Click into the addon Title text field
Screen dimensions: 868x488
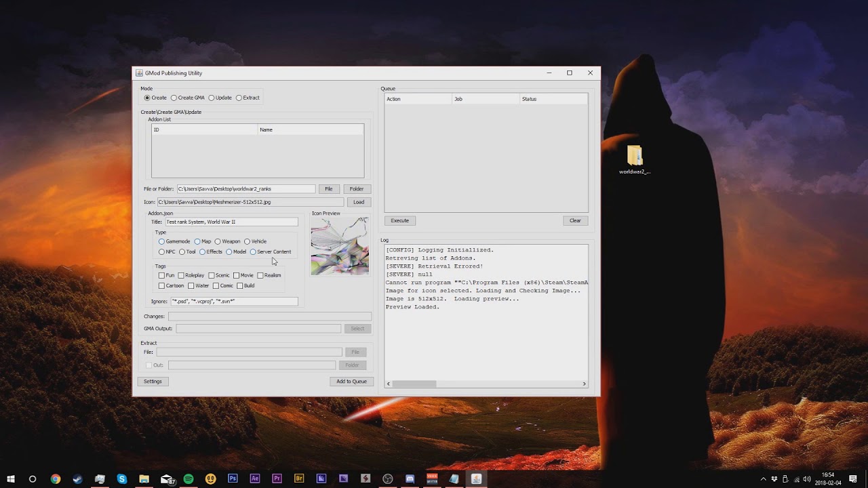231,222
